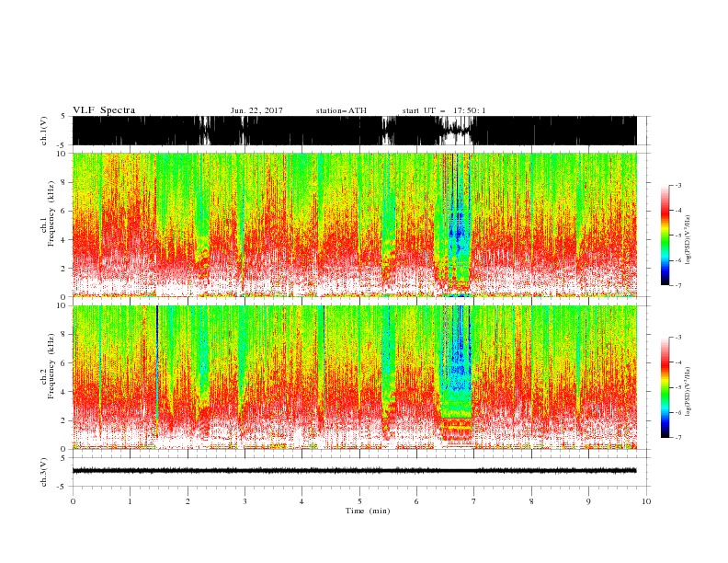
Task: Click time axis tick label "6" below ch.3 panel
Action: pos(417,501)
